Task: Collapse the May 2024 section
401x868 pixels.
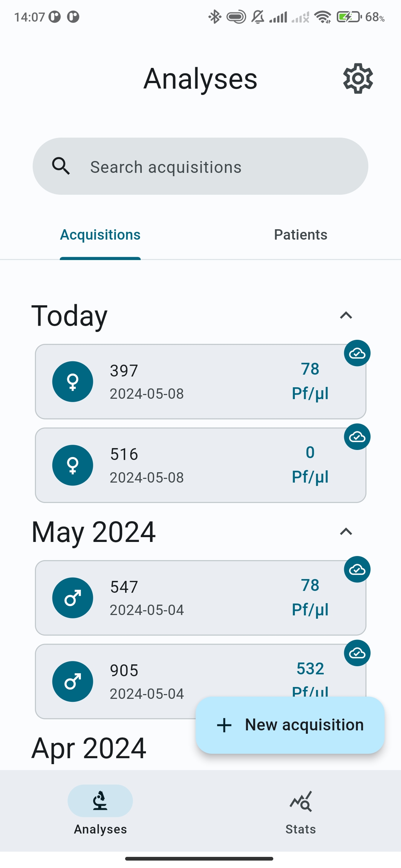Action: [346, 532]
